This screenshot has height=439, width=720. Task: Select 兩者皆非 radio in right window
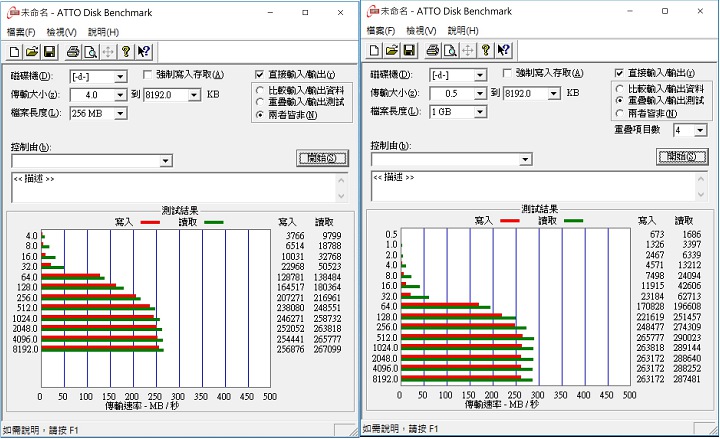coord(619,113)
